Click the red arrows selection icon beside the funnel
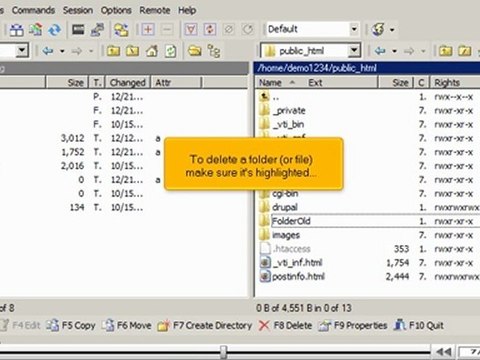This screenshot has height=360, width=480. pyautogui.click(x=210, y=30)
